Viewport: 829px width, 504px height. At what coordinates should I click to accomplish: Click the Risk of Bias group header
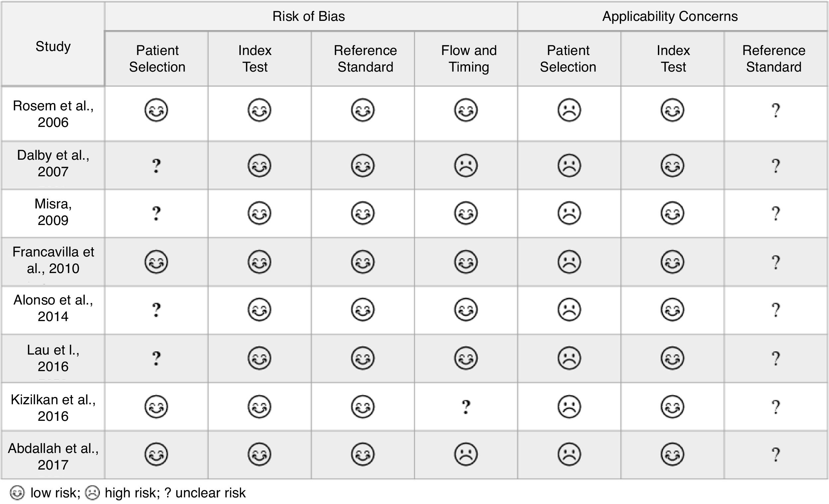308,17
